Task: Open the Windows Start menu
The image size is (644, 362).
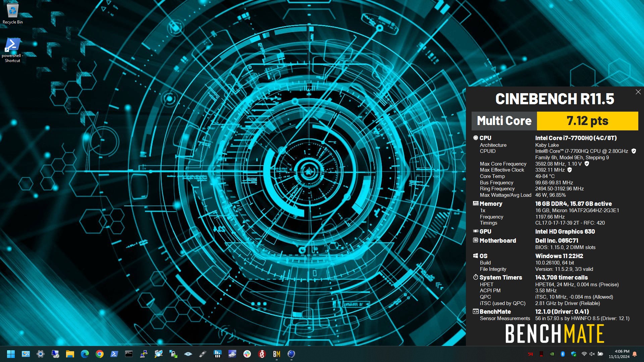Action: click(11, 354)
